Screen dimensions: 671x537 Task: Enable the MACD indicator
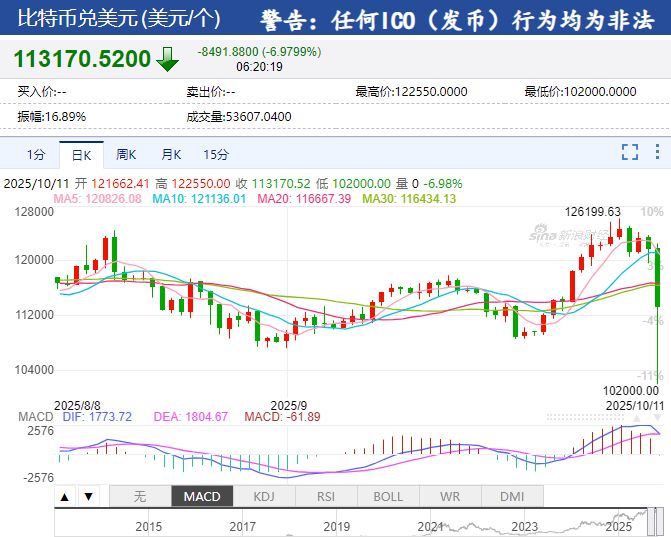point(202,496)
